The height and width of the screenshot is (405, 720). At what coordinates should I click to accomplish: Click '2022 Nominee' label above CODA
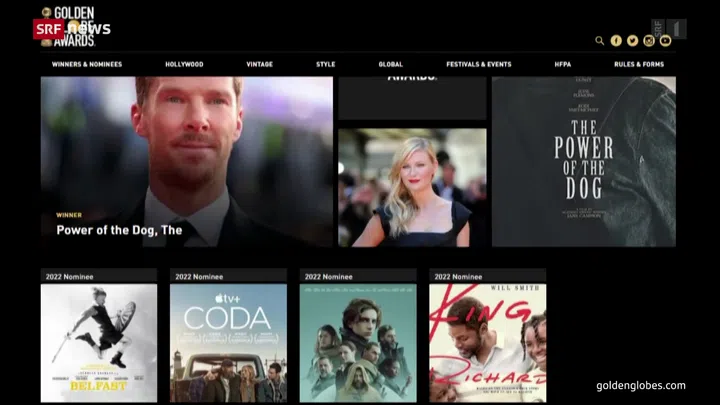(x=199, y=277)
